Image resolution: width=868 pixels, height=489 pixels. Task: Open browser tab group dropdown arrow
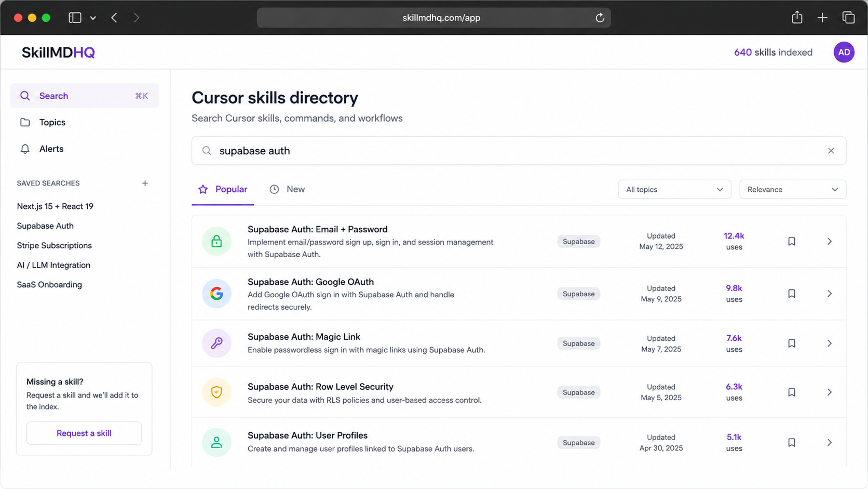[x=93, y=18]
